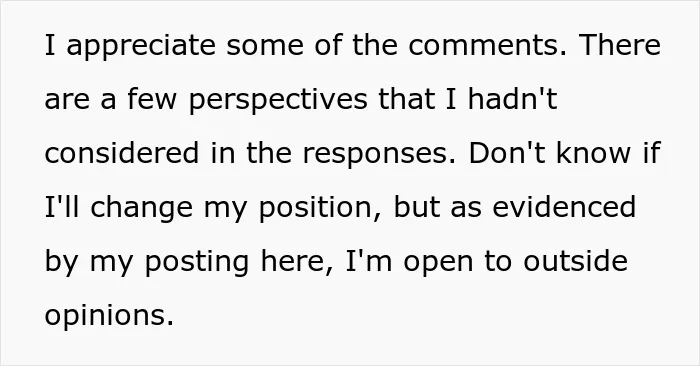The height and width of the screenshot is (366, 700).
Task: Click the final word "opinions"
Action: point(105,317)
